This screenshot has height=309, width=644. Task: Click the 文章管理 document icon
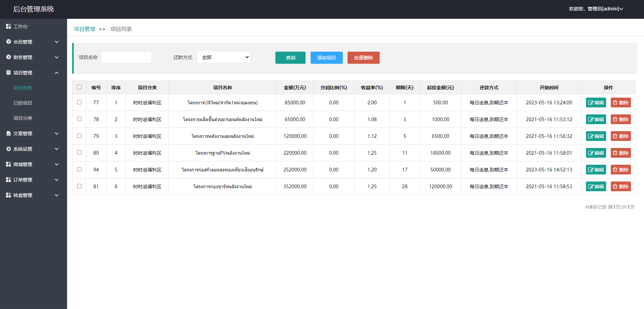pyautogui.click(x=8, y=133)
